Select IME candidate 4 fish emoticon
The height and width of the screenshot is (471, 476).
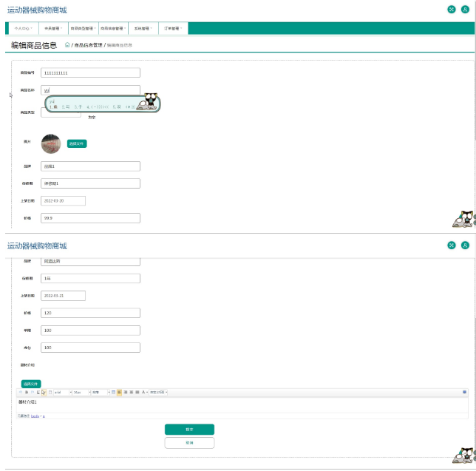point(98,107)
